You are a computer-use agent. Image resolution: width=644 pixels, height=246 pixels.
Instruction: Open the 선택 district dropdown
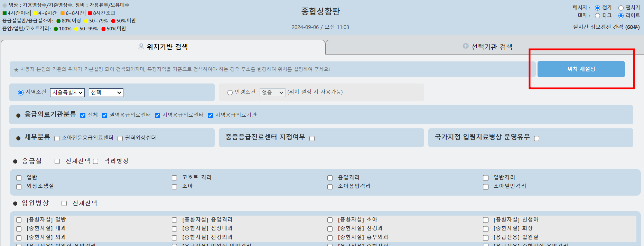[x=106, y=92]
